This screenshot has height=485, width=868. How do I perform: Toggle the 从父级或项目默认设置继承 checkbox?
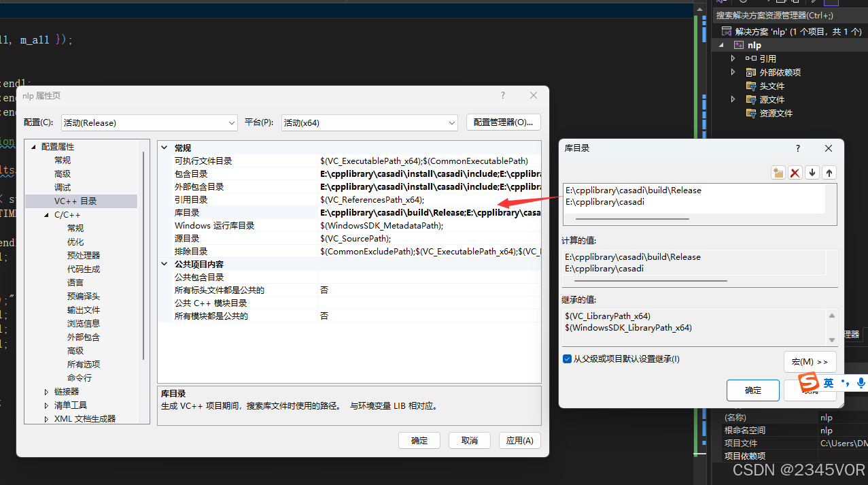567,358
